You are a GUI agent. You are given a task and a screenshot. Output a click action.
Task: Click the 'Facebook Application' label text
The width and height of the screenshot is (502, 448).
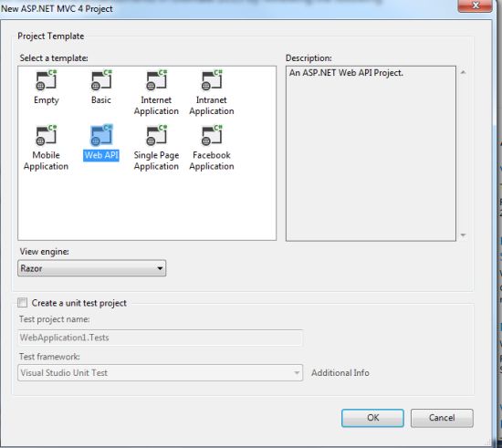212,161
